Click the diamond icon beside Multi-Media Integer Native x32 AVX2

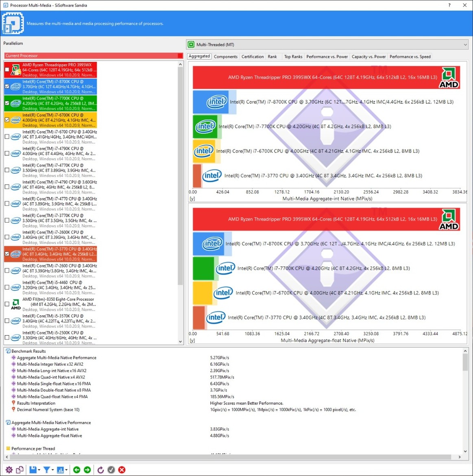13,364
